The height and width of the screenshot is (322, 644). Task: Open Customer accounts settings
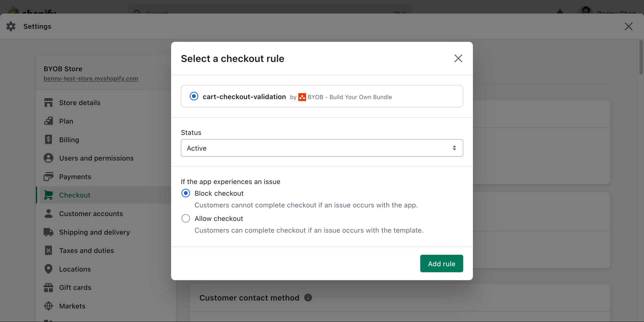click(91, 213)
